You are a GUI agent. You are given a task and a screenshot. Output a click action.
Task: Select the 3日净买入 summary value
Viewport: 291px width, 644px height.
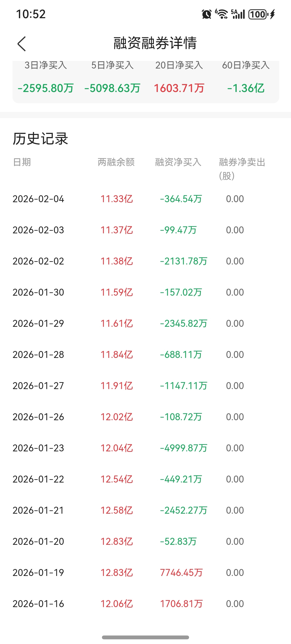46,88
